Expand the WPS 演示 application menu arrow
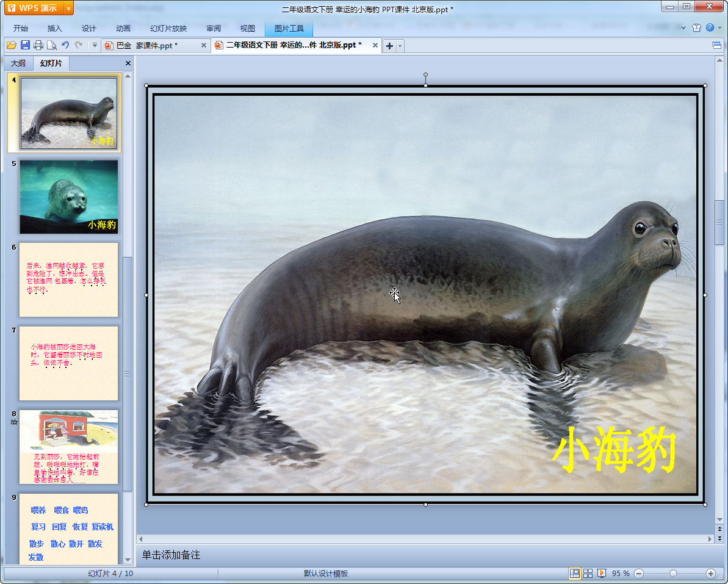The height and width of the screenshot is (584, 728). (x=68, y=8)
